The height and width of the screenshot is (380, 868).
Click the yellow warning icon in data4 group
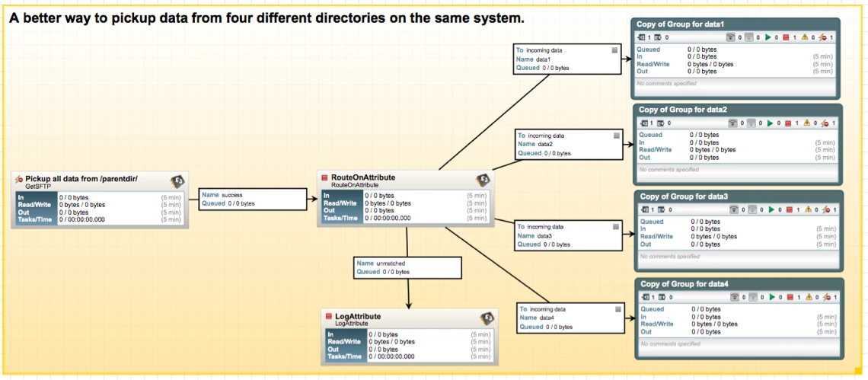pos(809,298)
